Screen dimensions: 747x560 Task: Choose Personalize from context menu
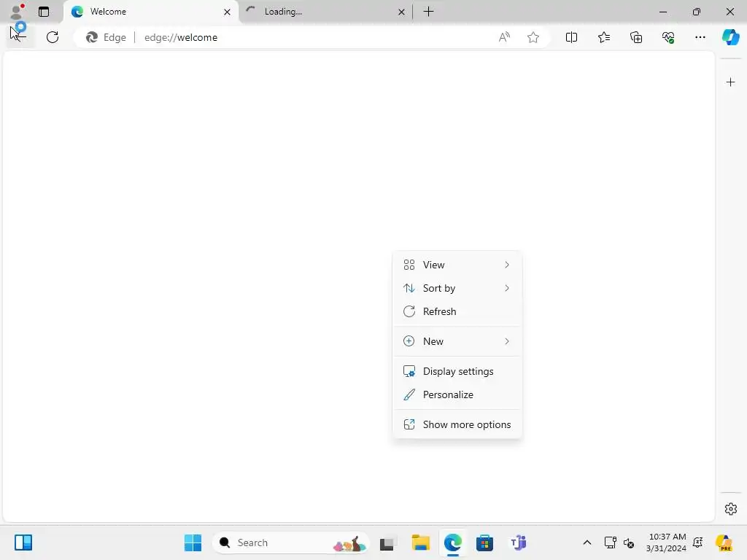click(457, 394)
